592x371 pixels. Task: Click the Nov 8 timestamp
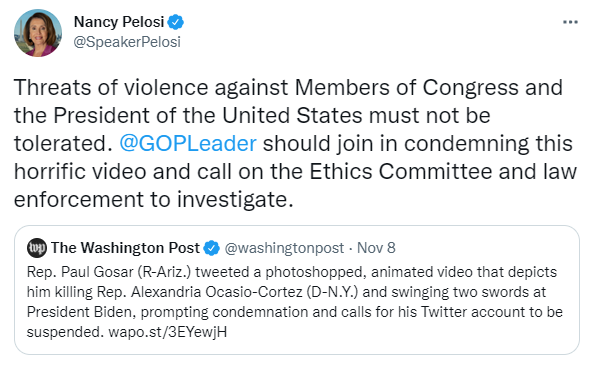pos(376,248)
